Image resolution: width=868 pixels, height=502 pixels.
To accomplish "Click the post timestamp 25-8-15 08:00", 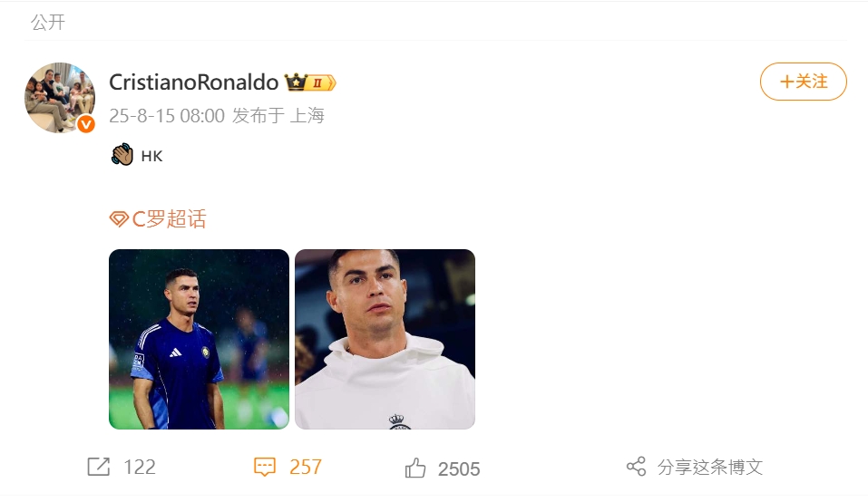I will tap(166, 116).
